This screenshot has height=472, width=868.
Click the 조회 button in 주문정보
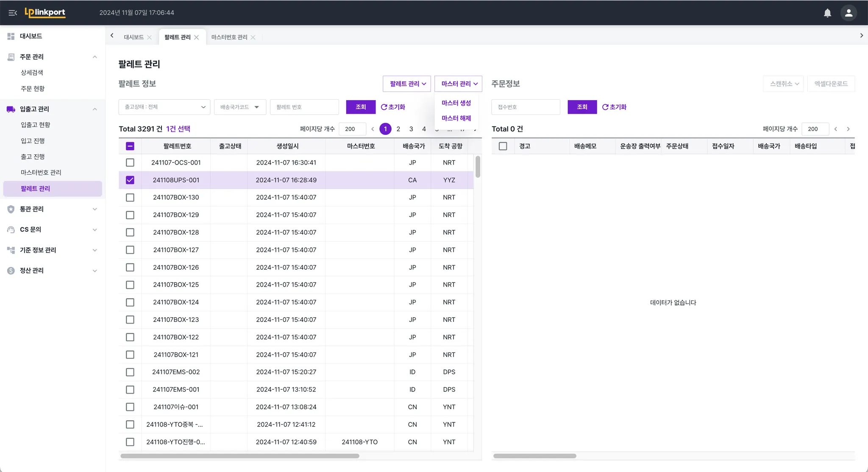click(582, 107)
